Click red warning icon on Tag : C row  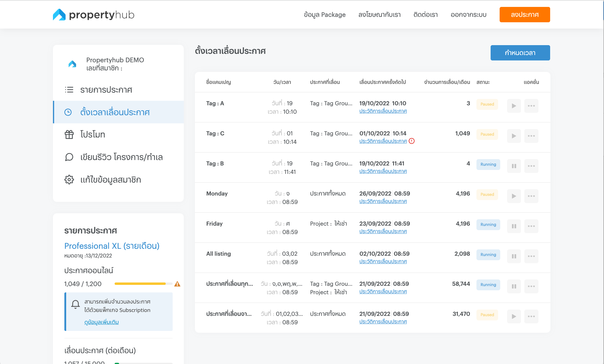point(412,141)
